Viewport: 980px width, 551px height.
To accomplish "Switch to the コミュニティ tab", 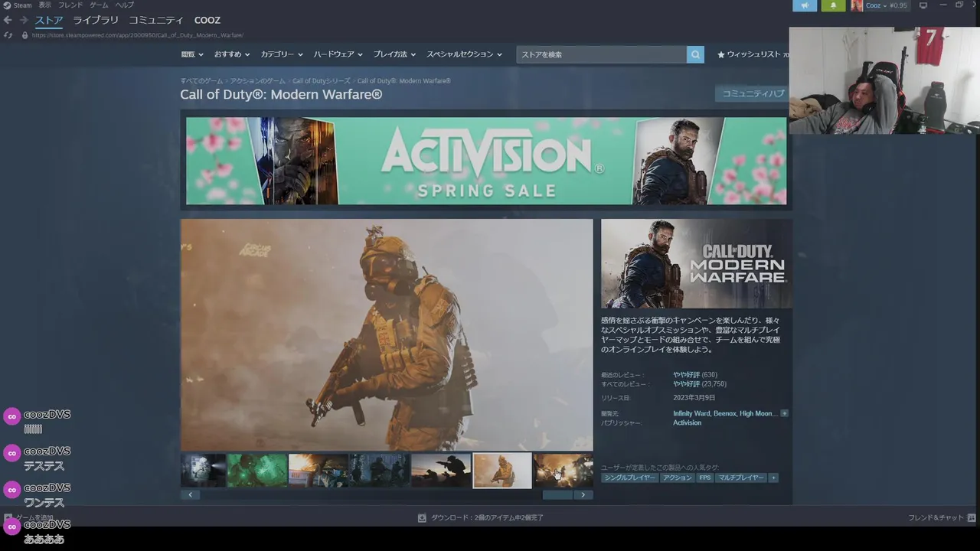I will pyautogui.click(x=156, y=20).
